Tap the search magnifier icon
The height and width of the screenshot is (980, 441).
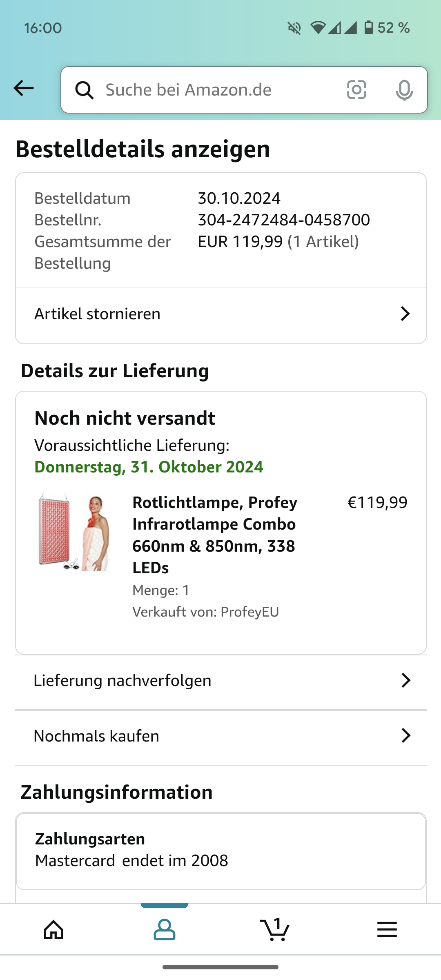click(85, 90)
